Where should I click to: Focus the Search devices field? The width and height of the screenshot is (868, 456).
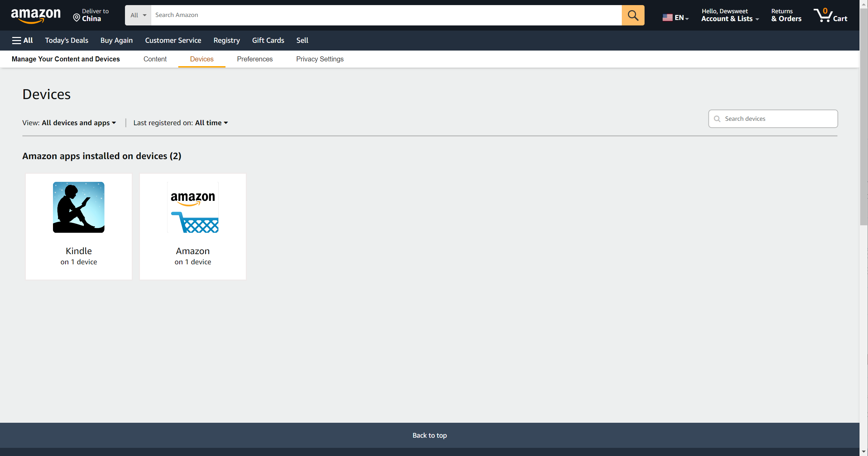coord(773,119)
